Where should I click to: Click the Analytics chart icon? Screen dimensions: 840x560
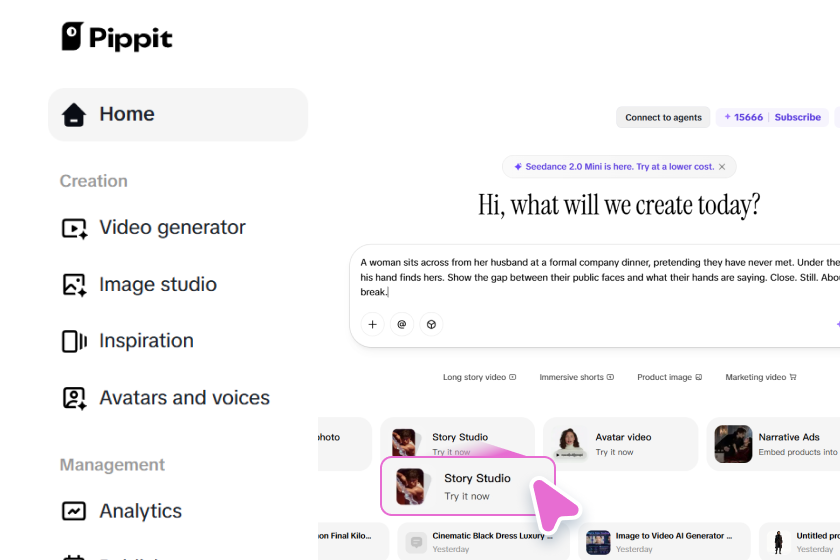click(x=74, y=511)
